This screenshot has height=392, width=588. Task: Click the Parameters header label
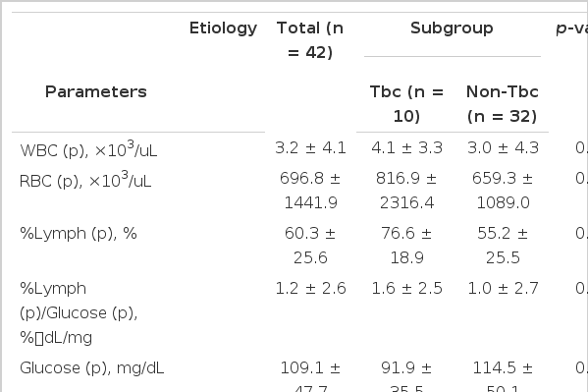pyautogui.click(x=96, y=92)
